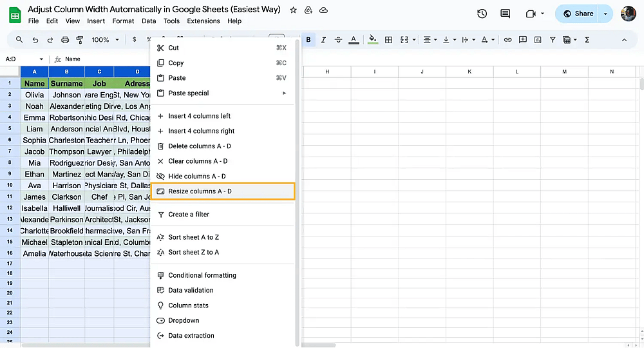Screen dimensions: 644x348
Task: Click the functions sigma icon
Action: pyautogui.click(x=587, y=40)
